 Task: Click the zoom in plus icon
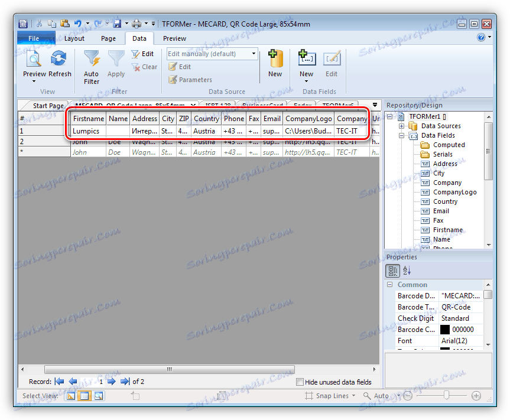pos(476,396)
